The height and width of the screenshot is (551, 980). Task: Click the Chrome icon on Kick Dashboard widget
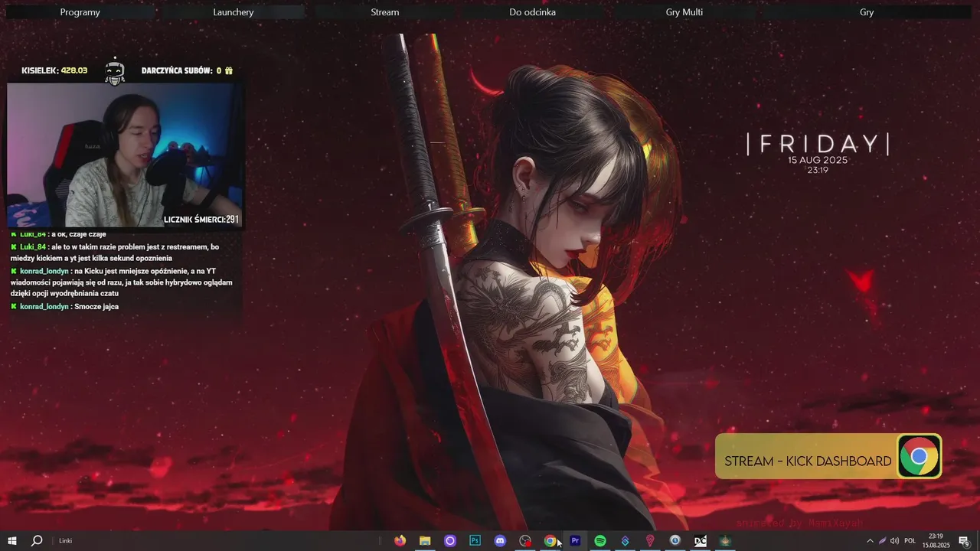(x=919, y=457)
